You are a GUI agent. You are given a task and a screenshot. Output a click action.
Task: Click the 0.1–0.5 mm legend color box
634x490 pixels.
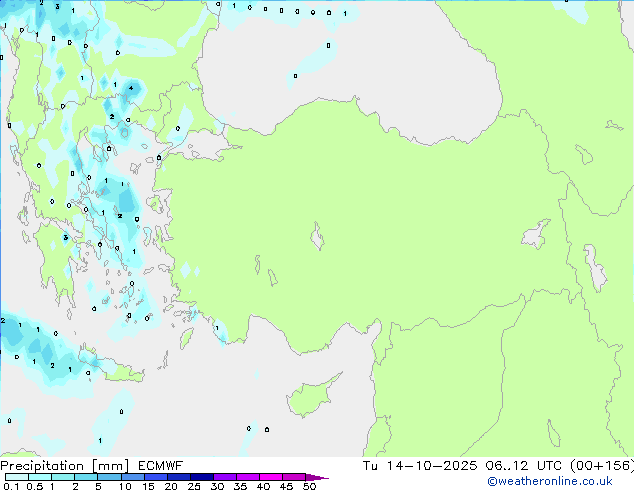17,477
